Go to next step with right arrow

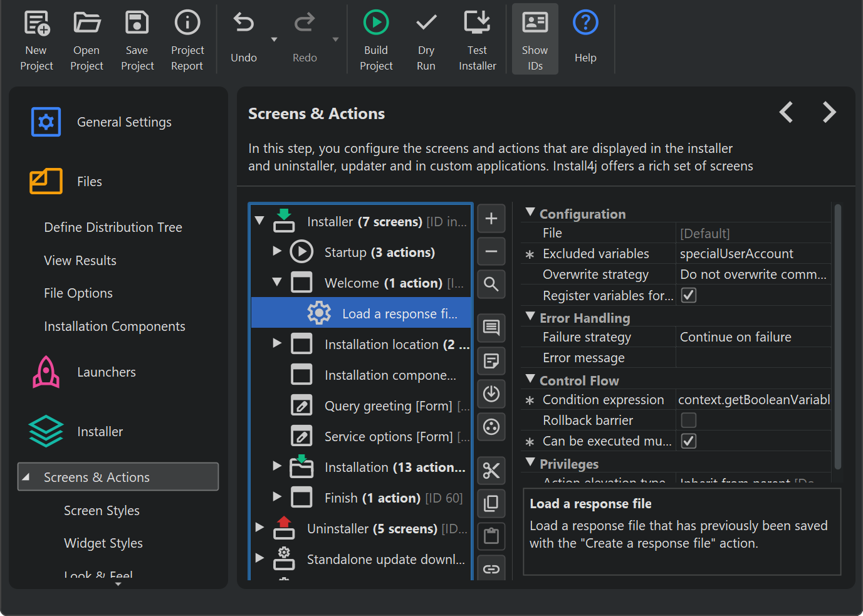pos(829,113)
